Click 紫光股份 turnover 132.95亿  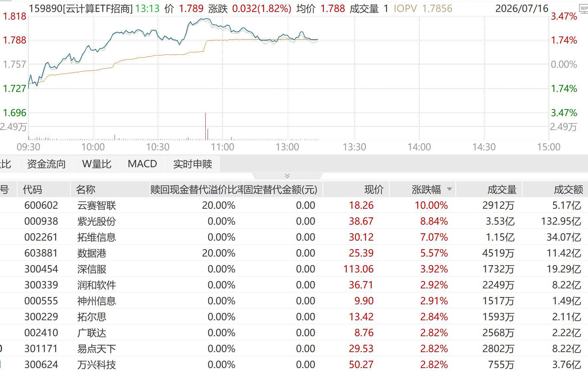(x=561, y=221)
